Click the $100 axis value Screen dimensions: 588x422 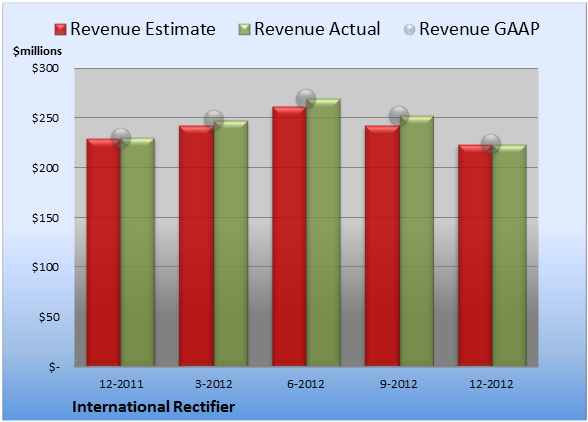(45, 267)
